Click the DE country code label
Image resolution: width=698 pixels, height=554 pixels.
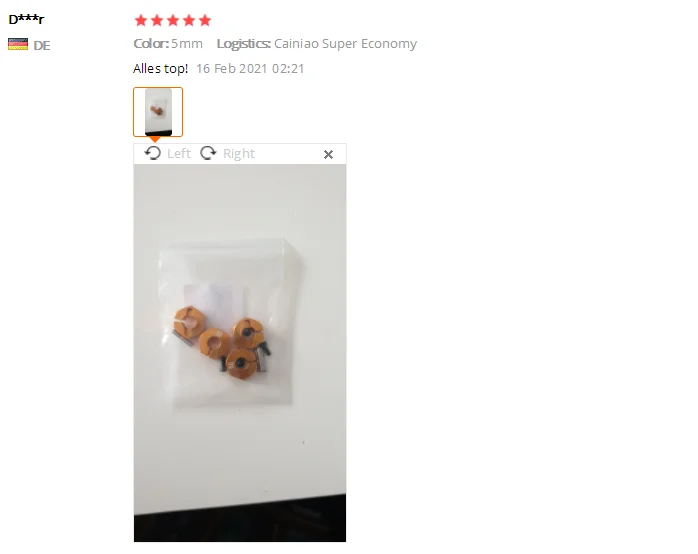click(42, 45)
